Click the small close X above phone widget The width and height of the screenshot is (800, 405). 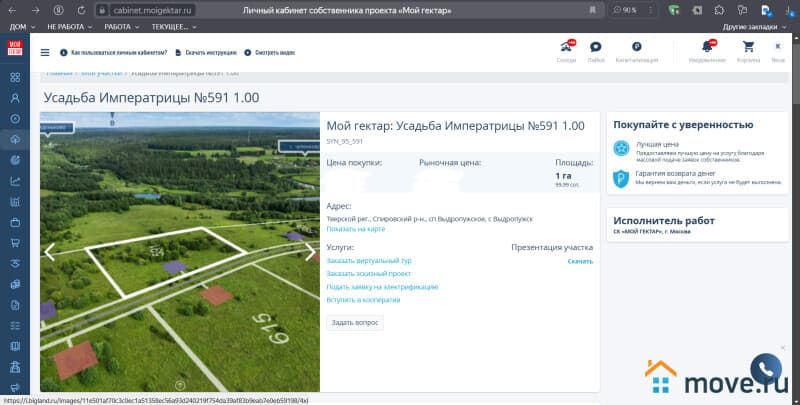point(783,348)
